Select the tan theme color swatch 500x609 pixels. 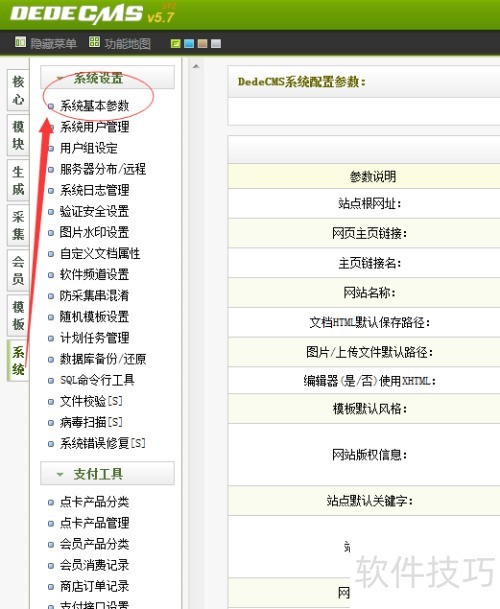[x=202, y=44]
